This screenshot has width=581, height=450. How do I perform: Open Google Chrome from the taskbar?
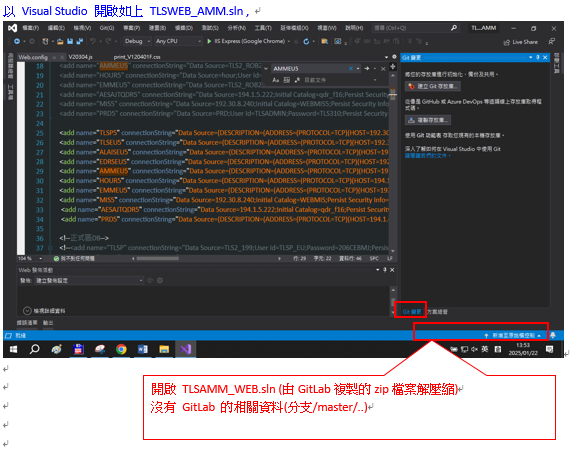pos(121,349)
